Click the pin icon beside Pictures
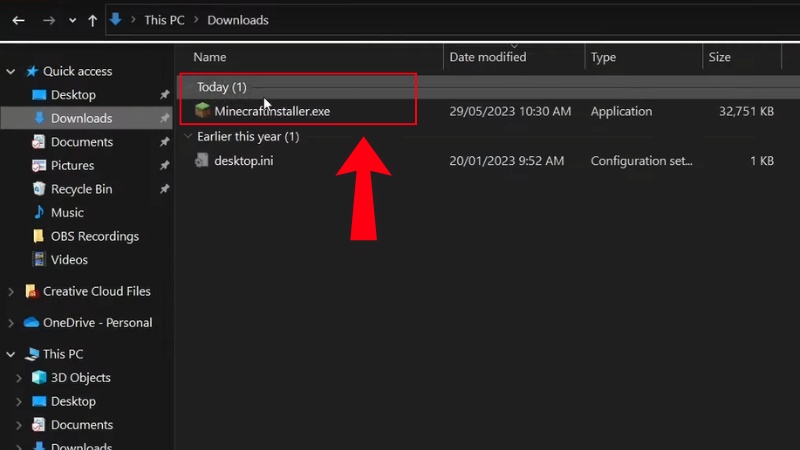This screenshot has width=800, height=450. pyautogui.click(x=164, y=165)
